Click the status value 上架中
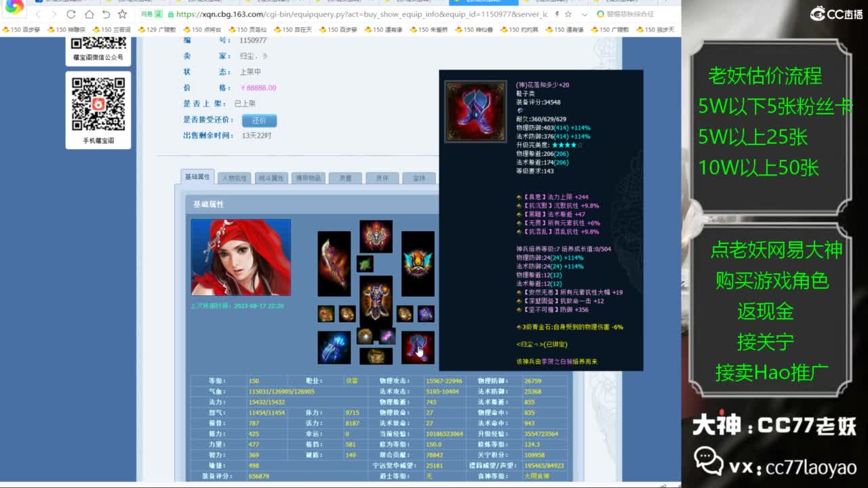Image resolution: width=868 pixels, height=488 pixels. click(x=250, y=72)
